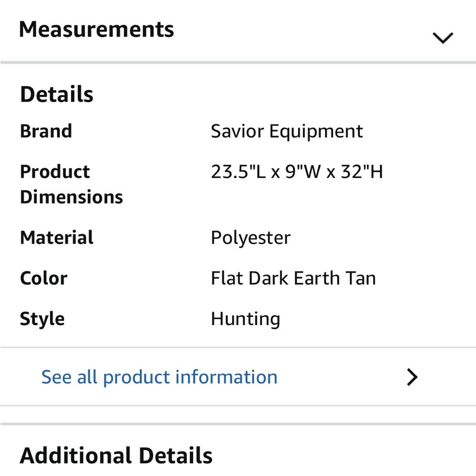
Task: Tap the Color label
Action: coord(44,278)
